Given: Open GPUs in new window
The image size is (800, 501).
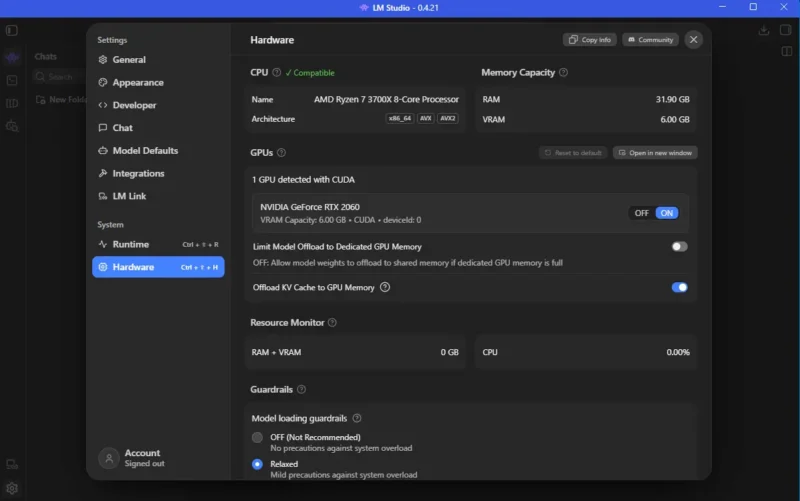Looking at the screenshot, I should pos(655,153).
